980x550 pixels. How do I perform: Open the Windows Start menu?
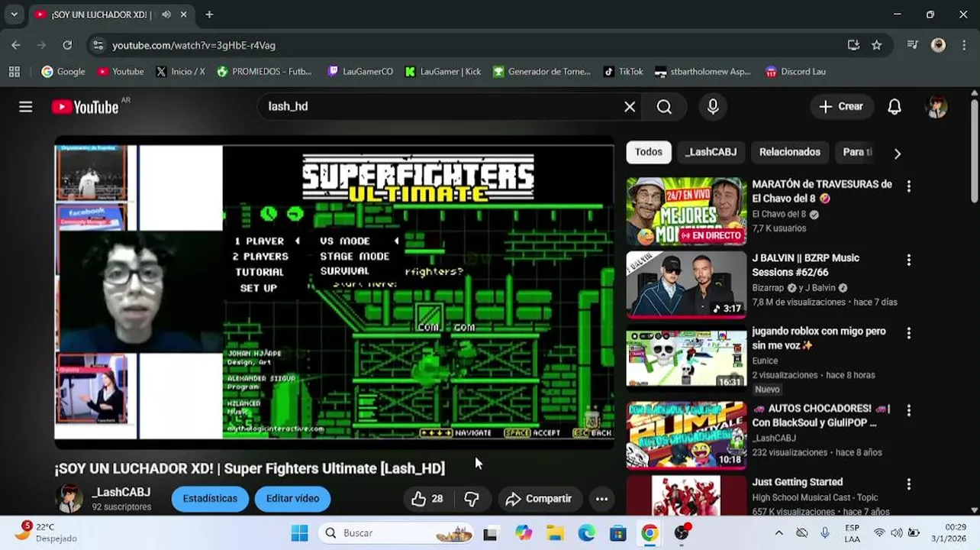pos(299,533)
